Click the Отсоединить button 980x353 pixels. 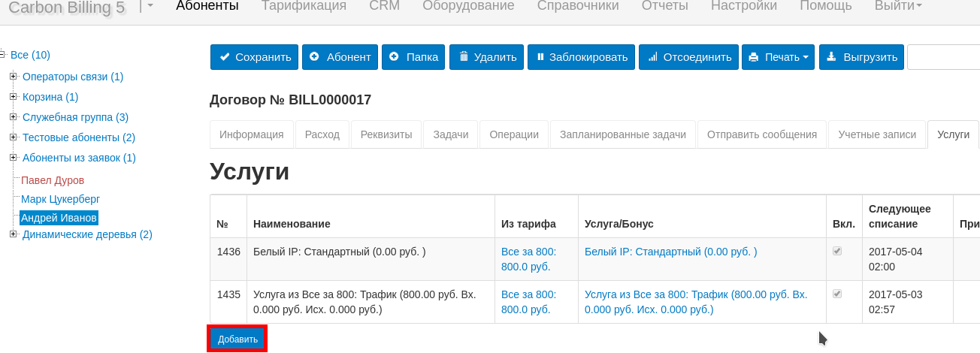pyautogui.click(x=688, y=57)
